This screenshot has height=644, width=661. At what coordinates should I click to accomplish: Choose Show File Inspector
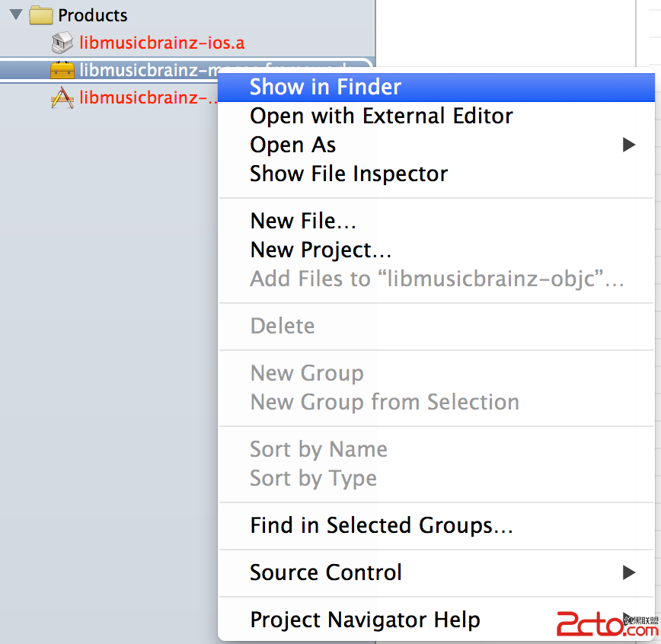349,174
